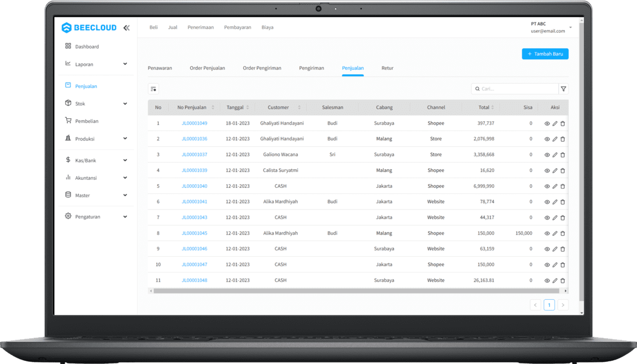The image size is (637, 364).
Task: Edit sale JL00001037 with pencil icon
Action: (x=555, y=155)
